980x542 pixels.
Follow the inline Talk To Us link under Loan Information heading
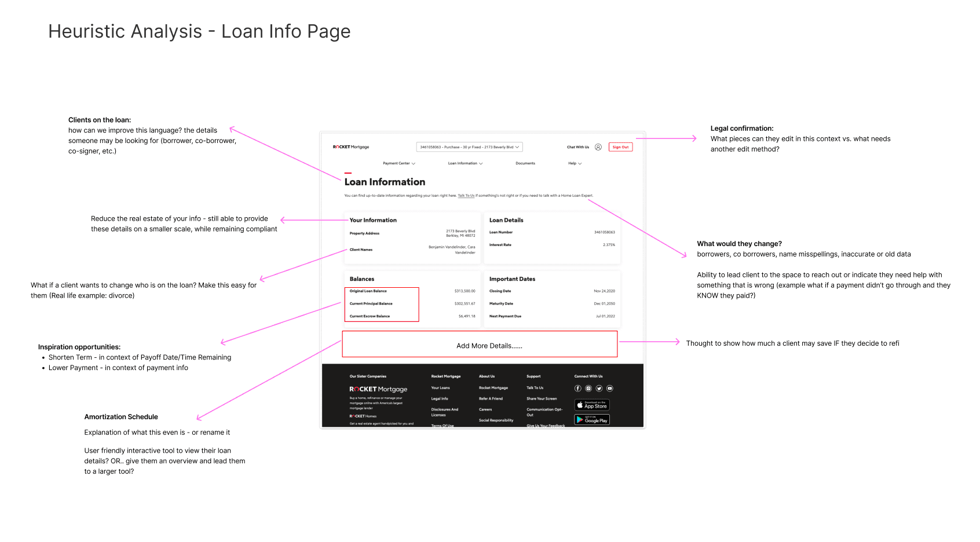466,196
